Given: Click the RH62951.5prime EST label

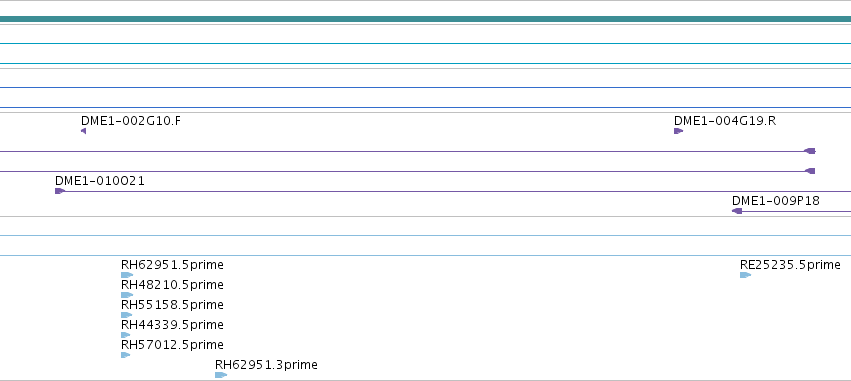Looking at the screenshot, I should pyautogui.click(x=172, y=265).
